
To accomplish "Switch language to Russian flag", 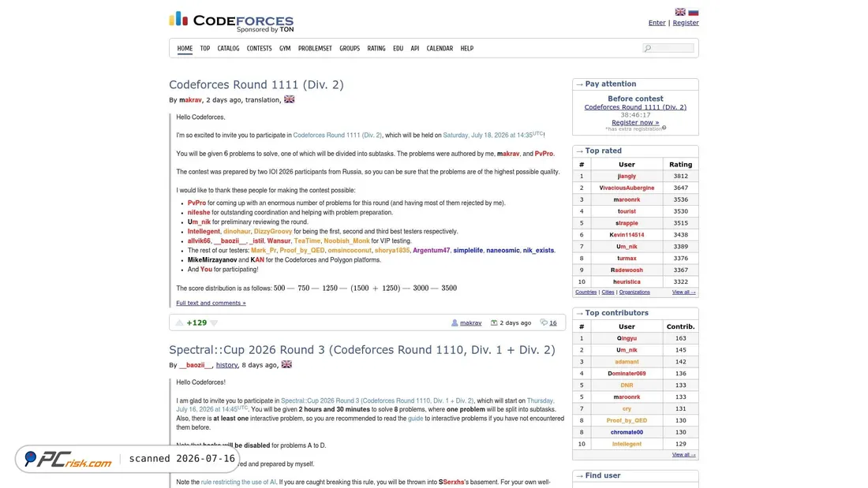I will (x=693, y=12).
